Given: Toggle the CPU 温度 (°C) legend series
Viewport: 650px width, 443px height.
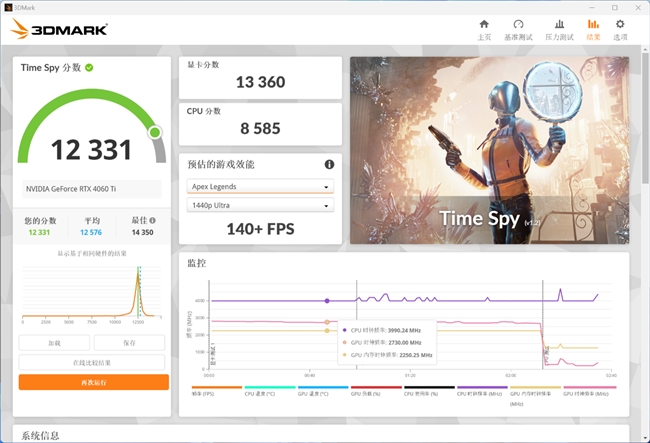Looking at the screenshot, I should (269, 391).
